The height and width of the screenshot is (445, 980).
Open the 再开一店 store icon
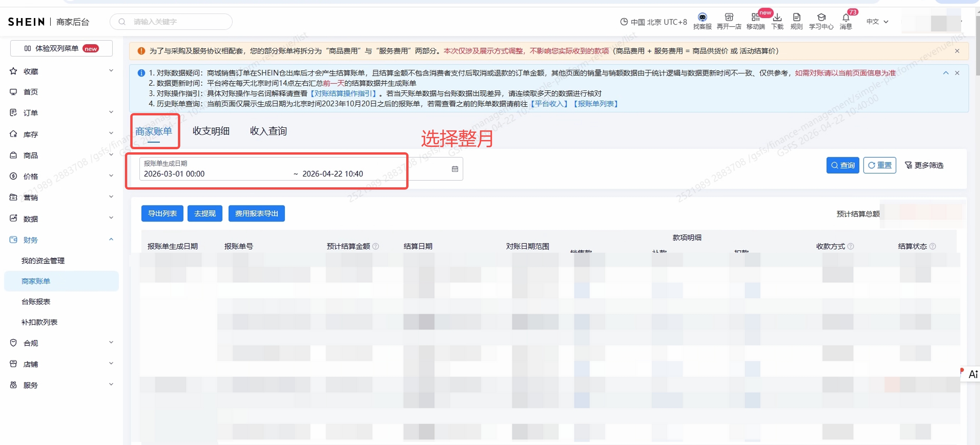tap(729, 18)
